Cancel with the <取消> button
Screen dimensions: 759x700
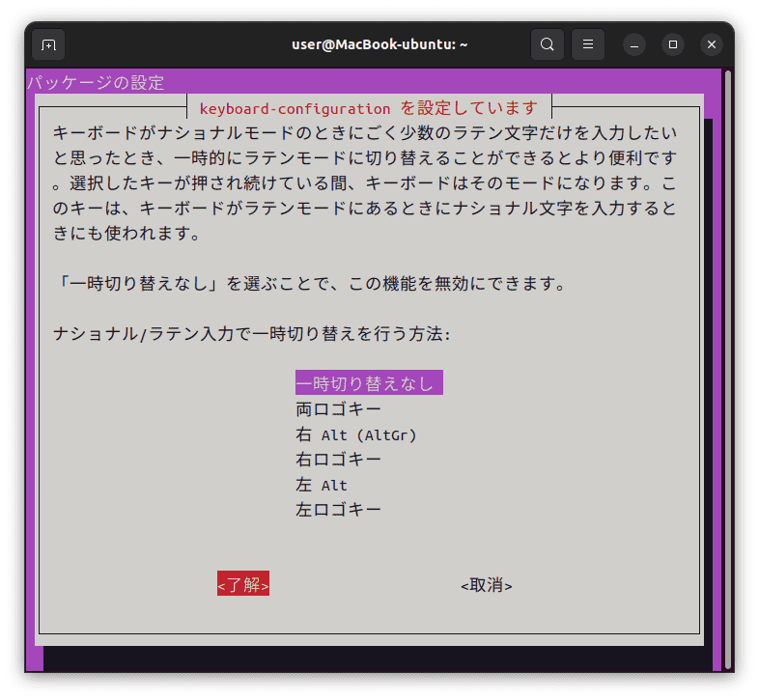click(487, 585)
